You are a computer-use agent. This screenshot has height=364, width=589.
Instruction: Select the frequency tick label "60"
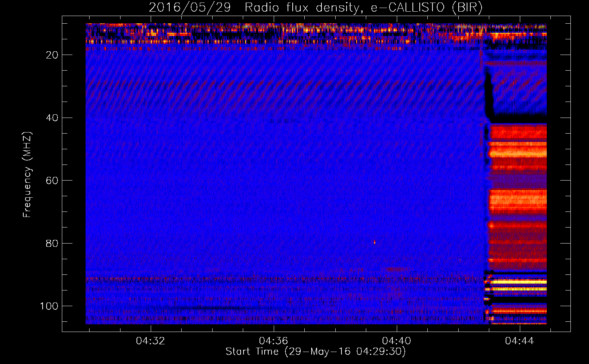coord(52,181)
